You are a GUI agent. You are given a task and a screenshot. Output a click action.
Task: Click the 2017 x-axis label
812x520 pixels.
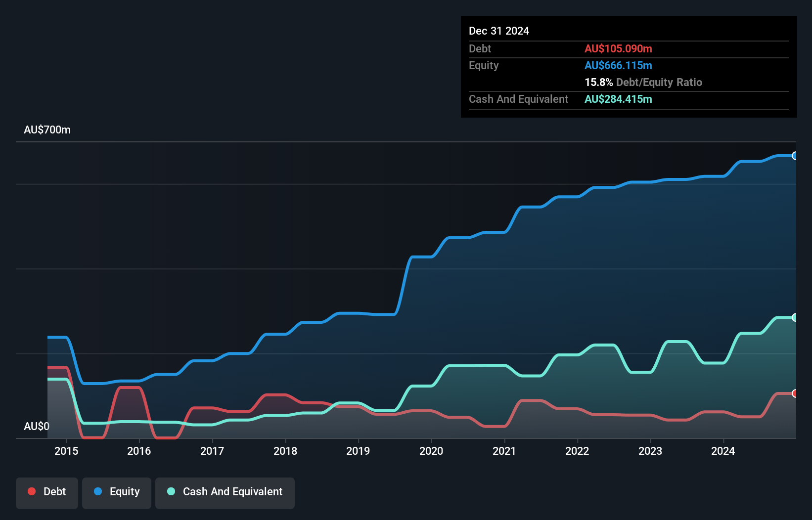[212, 451]
